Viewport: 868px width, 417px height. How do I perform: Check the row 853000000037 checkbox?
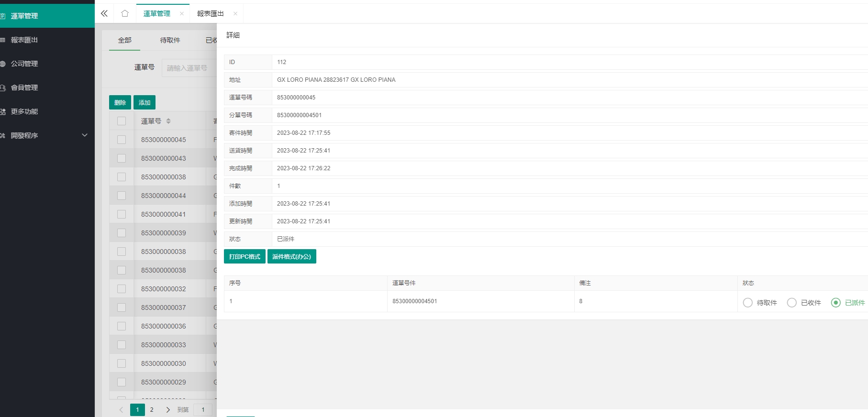pyautogui.click(x=122, y=307)
